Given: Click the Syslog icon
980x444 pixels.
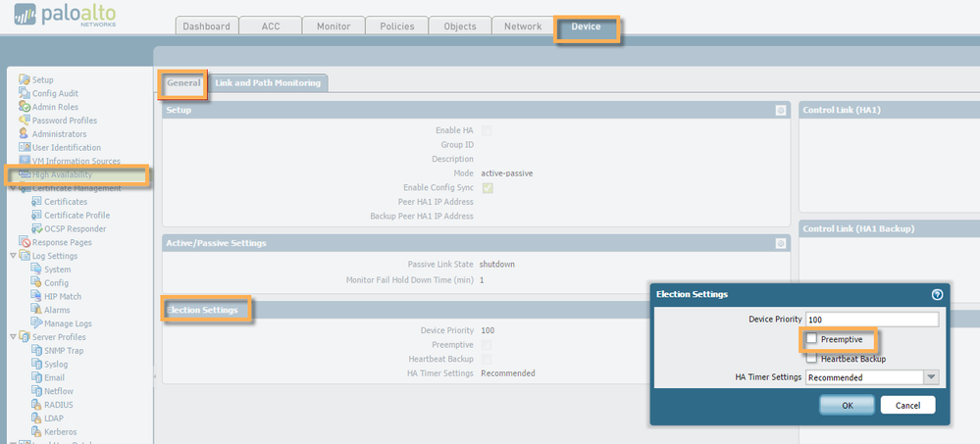Looking at the screenshot, I should point(36,364).
